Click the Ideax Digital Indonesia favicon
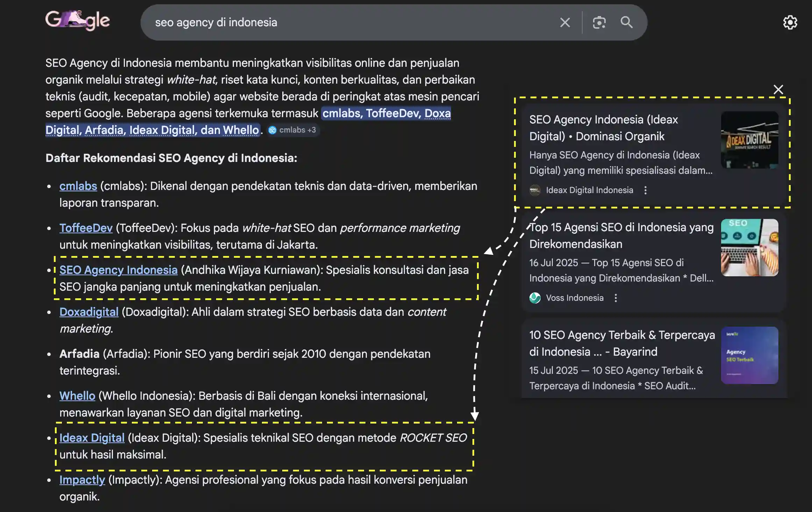 (x=535, y=190)
